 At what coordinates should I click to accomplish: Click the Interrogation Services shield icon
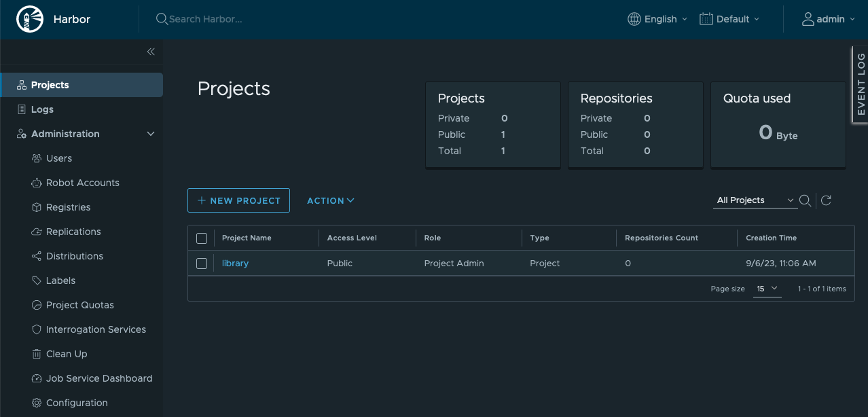click(x=37, y=329)
